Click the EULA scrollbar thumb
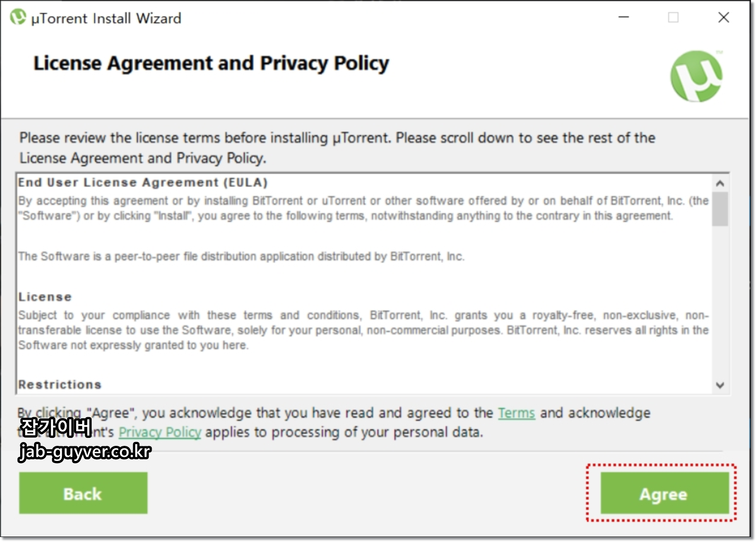Screen dimensions: 756x542 (x=720, y=209)
